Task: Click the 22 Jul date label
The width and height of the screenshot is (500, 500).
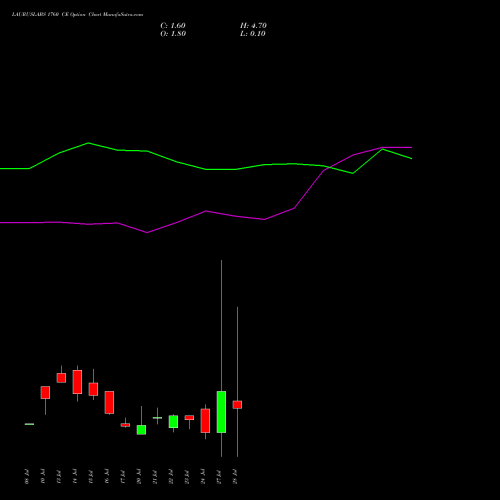Action: point(171,477)
